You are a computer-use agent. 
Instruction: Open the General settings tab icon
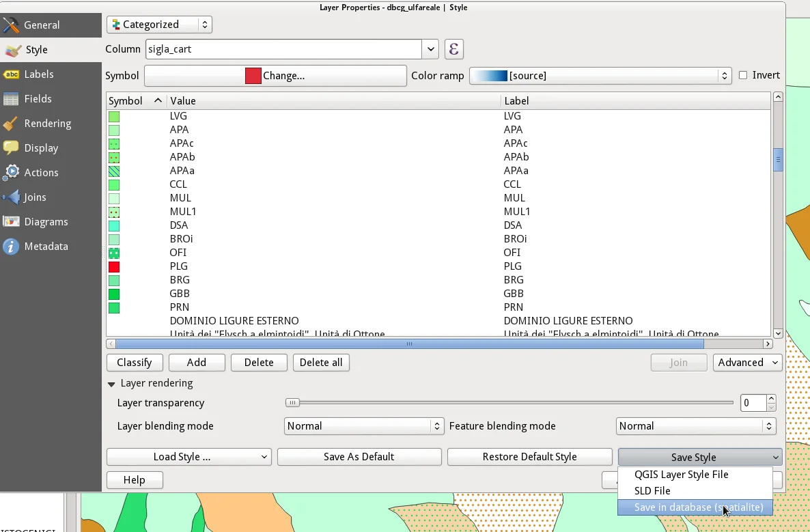point(11,25)
